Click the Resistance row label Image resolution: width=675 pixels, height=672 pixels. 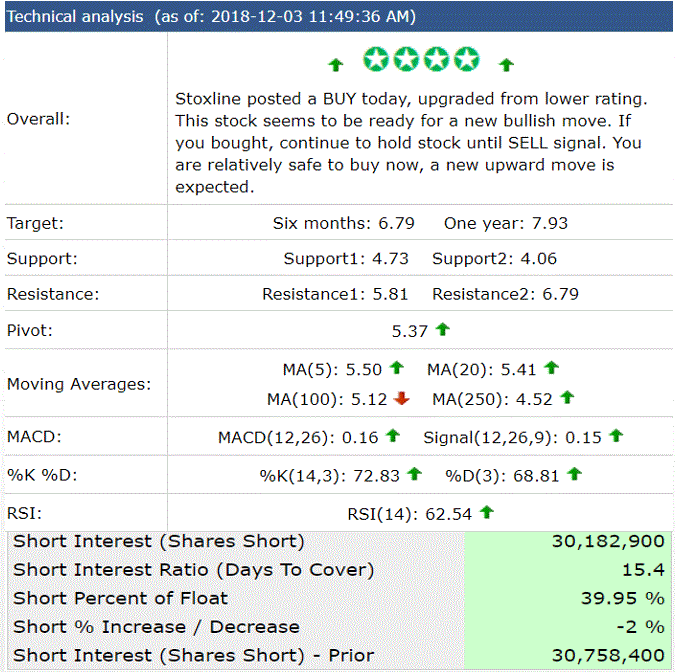point(53,294)
